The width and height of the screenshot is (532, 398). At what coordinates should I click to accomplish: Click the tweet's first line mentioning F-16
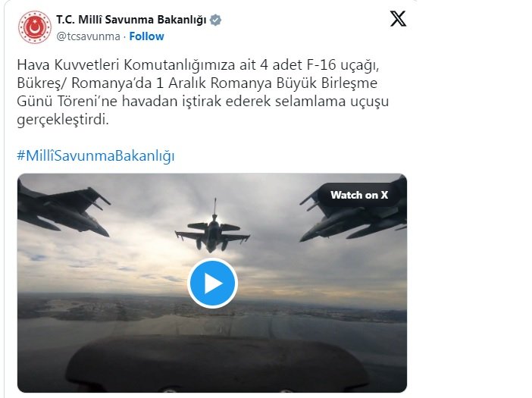click(x=198, y=64)
